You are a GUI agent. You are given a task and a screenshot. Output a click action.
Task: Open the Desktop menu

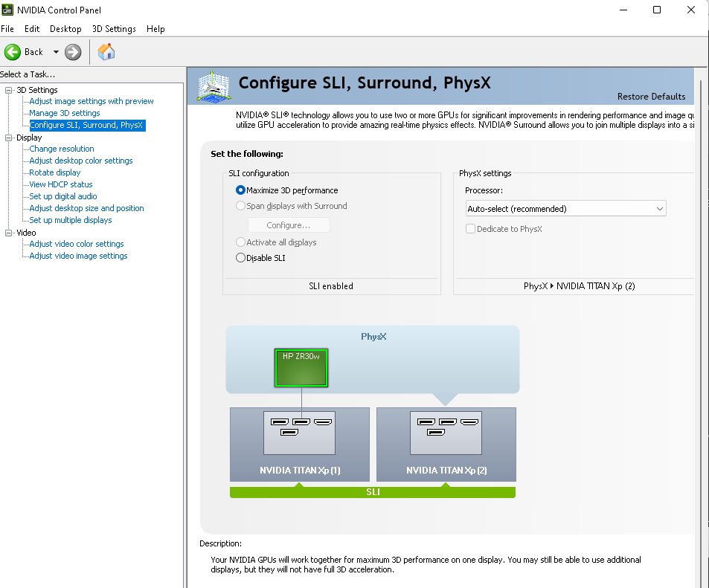point(65,29)
